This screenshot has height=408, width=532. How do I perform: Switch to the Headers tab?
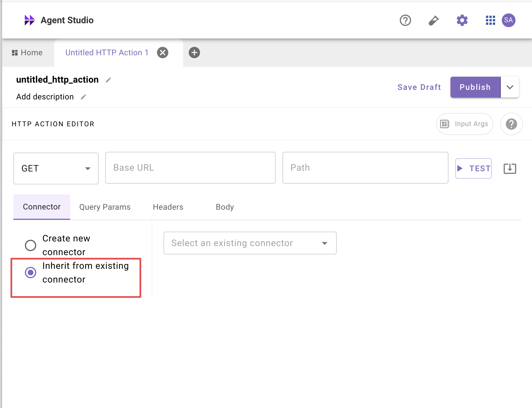pyautogui.click(x=168, y=207)
